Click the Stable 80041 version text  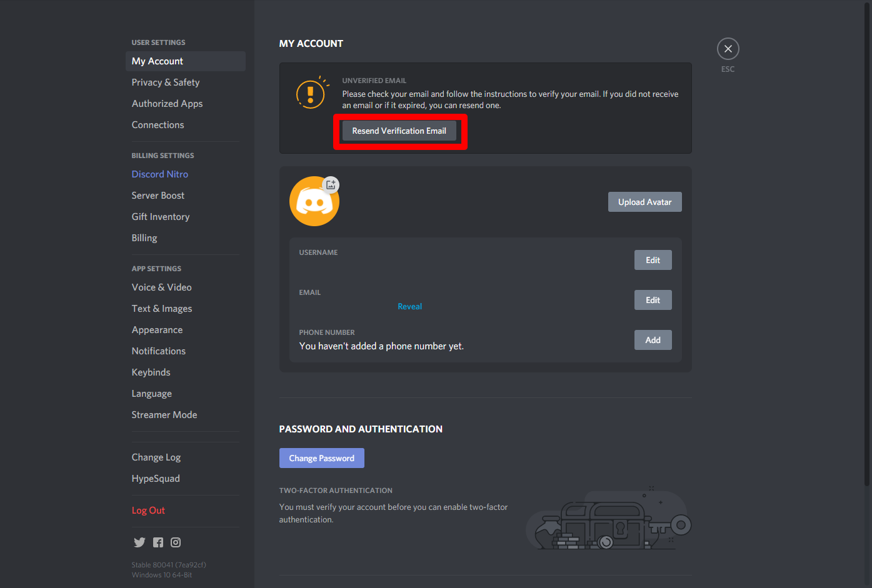click(x=169, y=565)
